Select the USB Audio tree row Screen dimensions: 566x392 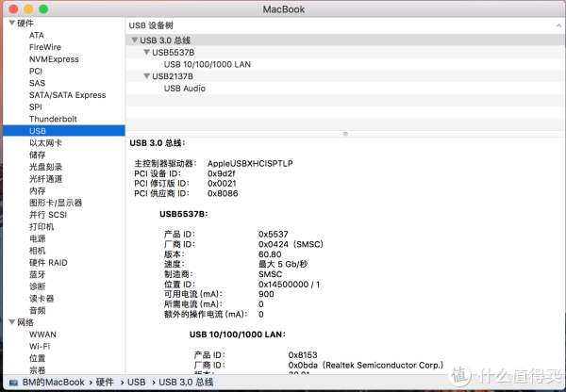coord(345,89)
